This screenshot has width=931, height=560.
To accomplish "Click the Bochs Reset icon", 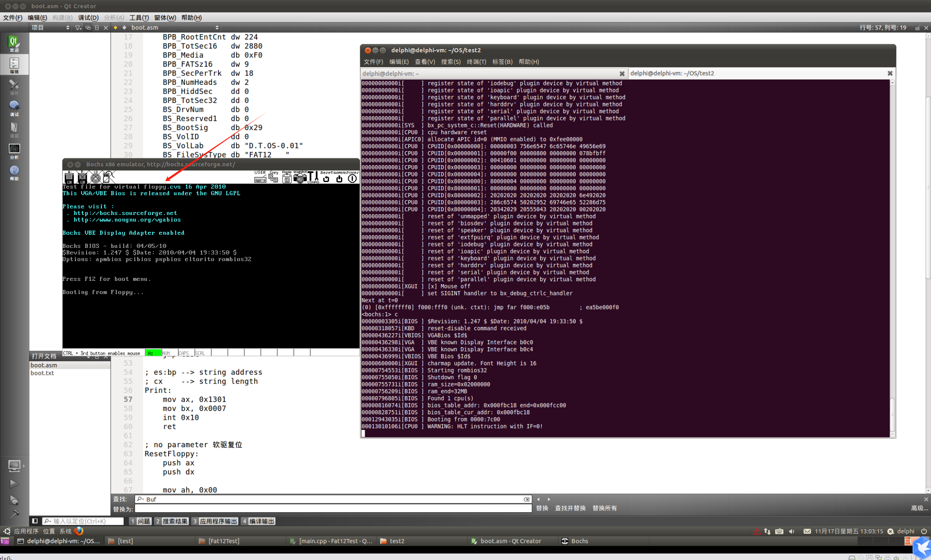I will [326, 178].
